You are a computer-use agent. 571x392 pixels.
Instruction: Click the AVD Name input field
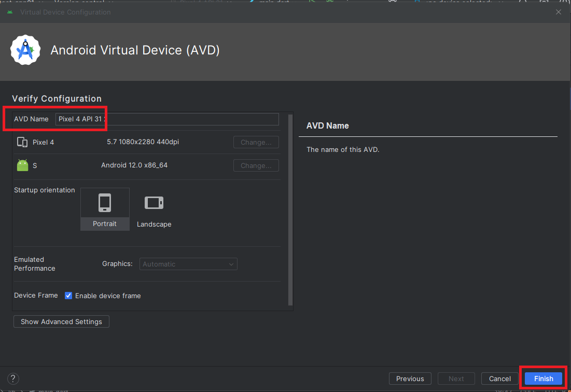click(167, 119)
